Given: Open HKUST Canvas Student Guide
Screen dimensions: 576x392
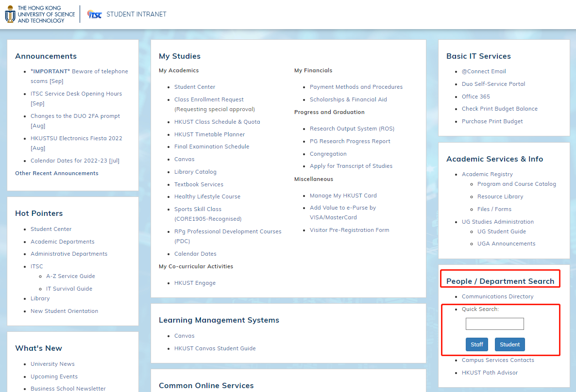Looking at the screenshot, I should [215, 348].
